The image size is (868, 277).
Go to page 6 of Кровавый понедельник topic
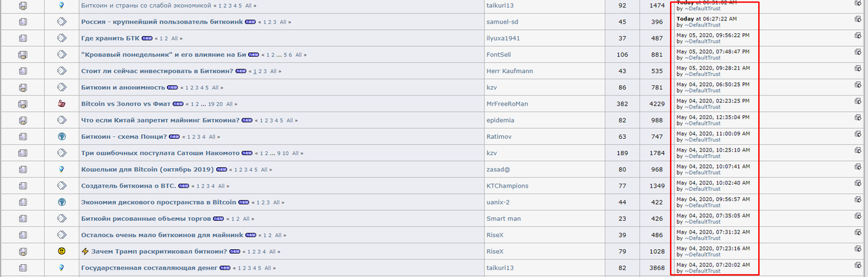pyautogui.click(x=290, y=55)
